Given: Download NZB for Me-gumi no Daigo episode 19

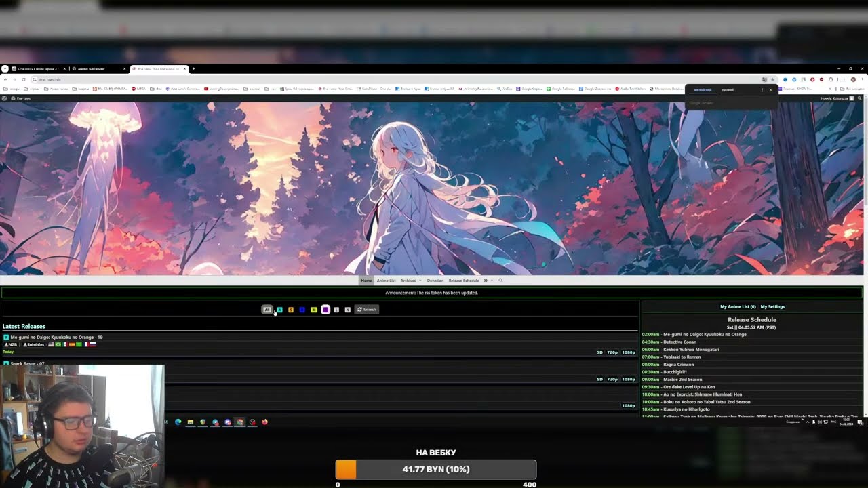Looking at the screenshot, I should [10, 345].
